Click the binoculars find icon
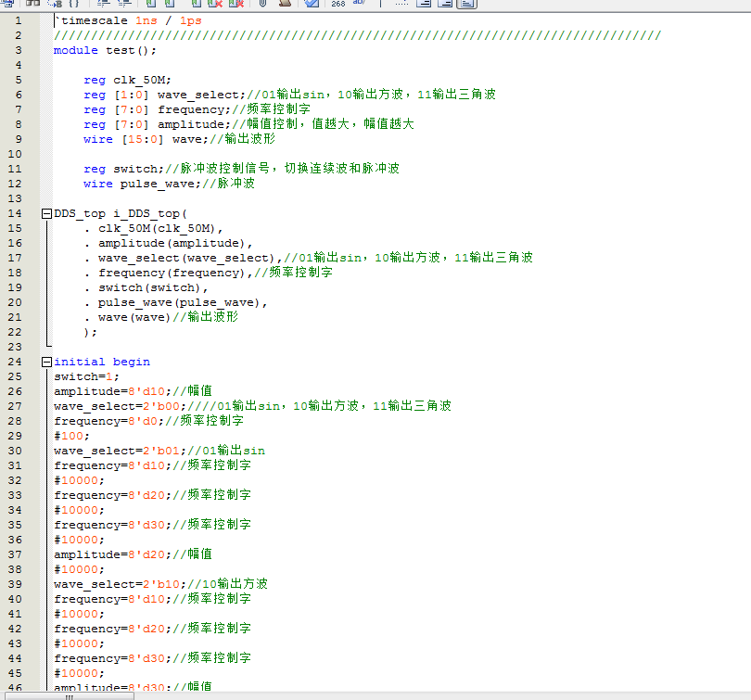This screenshot has height=700, width=751. [32, 4]
